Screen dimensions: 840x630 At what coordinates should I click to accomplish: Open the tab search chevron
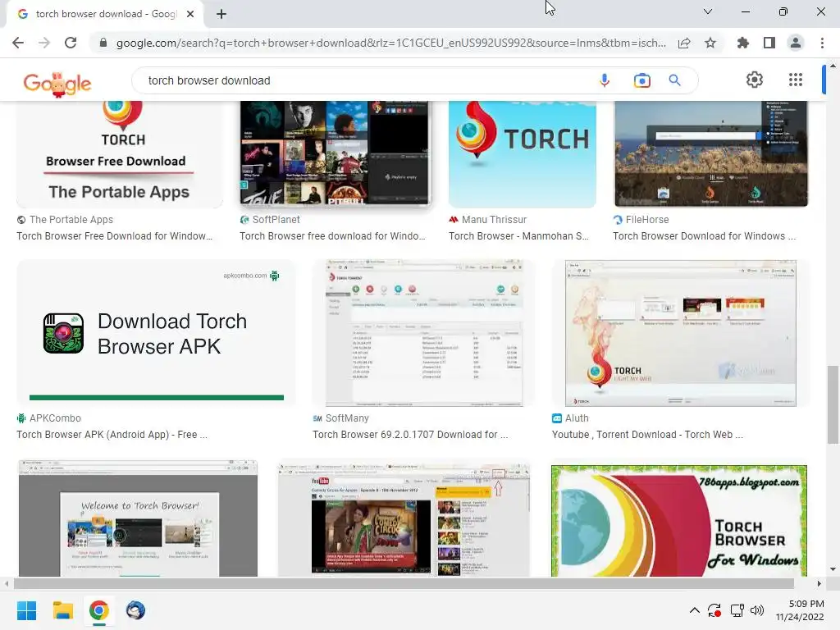[708, 11]
